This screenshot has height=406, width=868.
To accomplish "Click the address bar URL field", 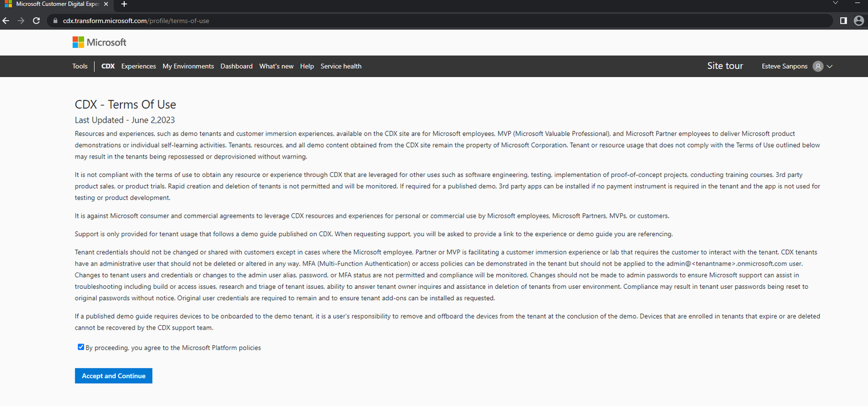I will click(x=439, y=21).
